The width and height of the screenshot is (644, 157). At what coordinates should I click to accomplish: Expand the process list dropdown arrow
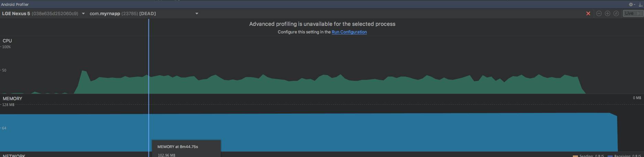click(197, 14)
